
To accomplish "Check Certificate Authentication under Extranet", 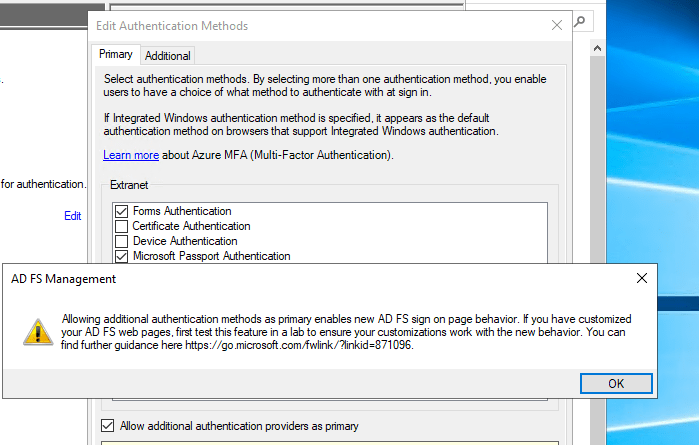I will (121, 226).
